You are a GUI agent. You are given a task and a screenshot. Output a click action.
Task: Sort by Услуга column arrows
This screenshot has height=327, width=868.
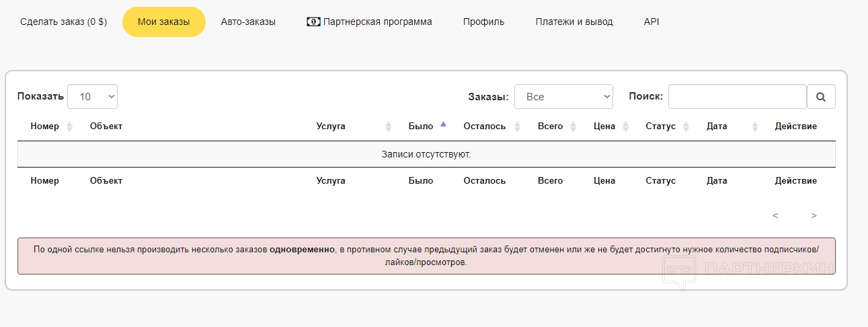coord(388,126)
